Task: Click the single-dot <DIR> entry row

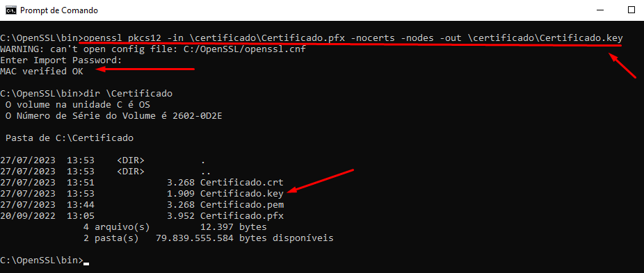Action: pos(103,160)
